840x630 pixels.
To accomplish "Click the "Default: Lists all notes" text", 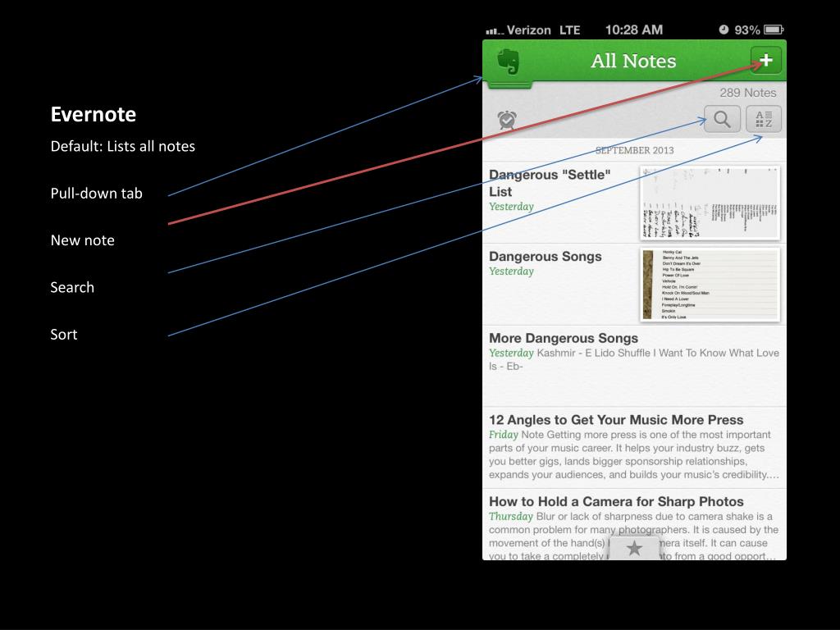I will [123, 146].
